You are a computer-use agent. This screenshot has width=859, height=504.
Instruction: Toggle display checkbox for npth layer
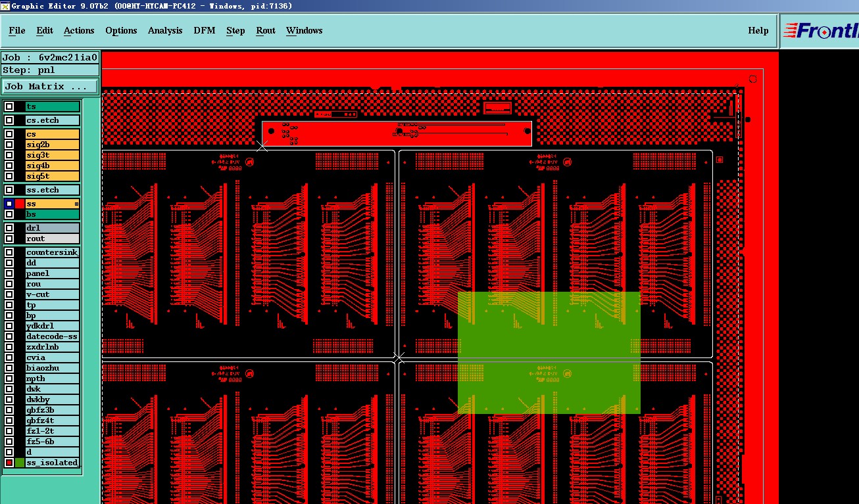click(x=9, y=378)
